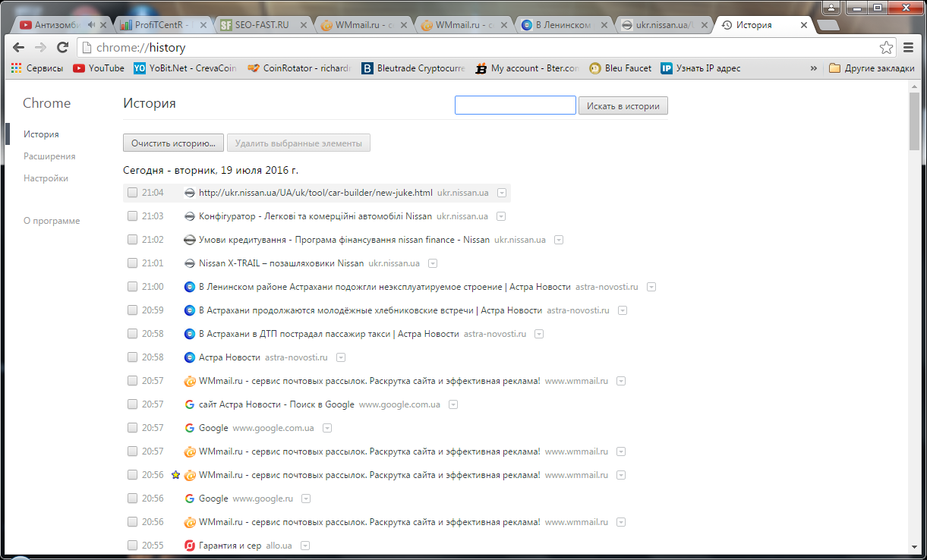
Task: Open the Узнать IP адрес bookmark
Action: 701,68
